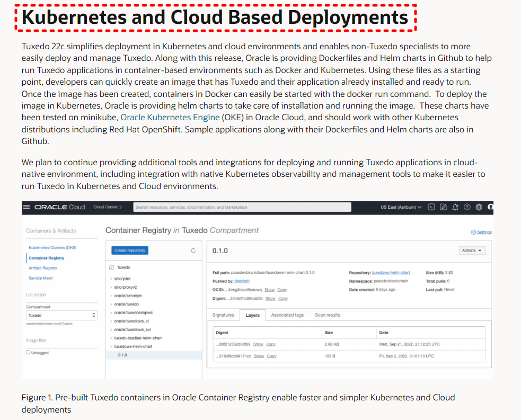Screen dimensions: 521x420
Task: Select the oracle/tuxedows_cl repository
Action: click(131, 321)
